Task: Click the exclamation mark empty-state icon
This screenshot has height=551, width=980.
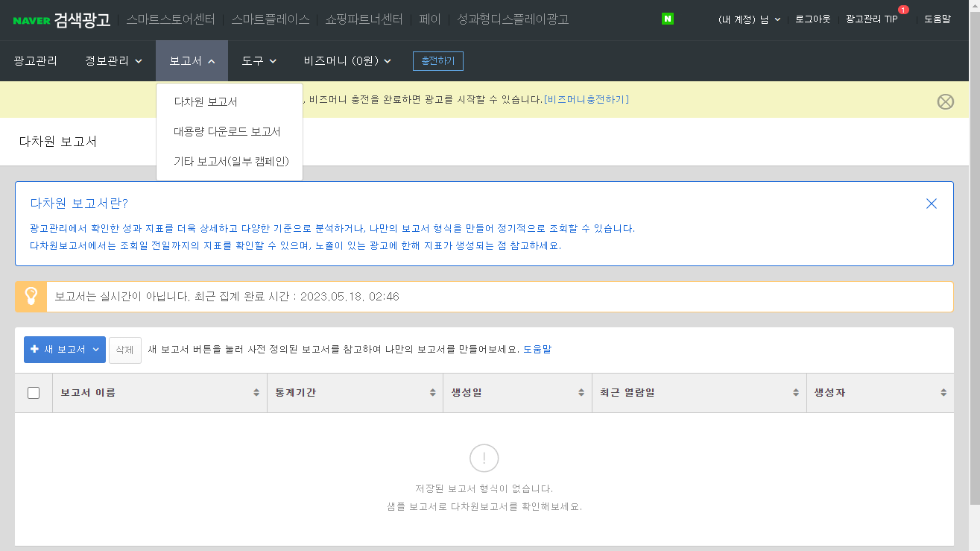Action: click(484, 458)
